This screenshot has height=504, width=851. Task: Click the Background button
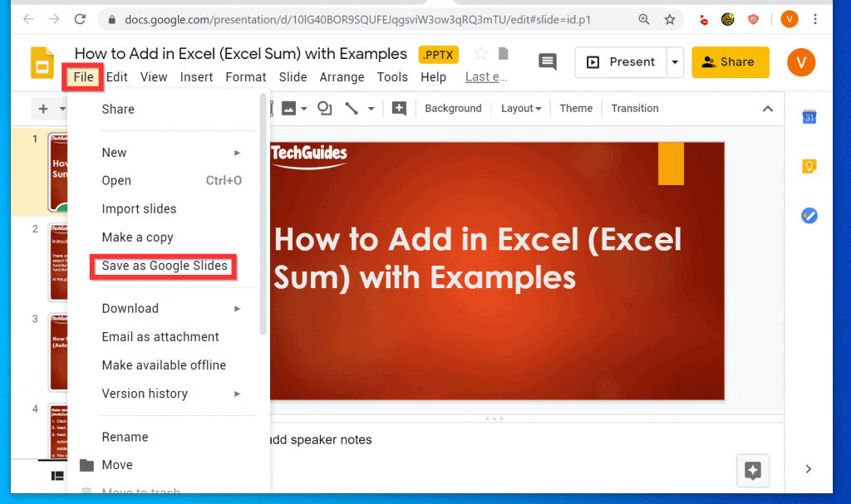pos(453,109)
